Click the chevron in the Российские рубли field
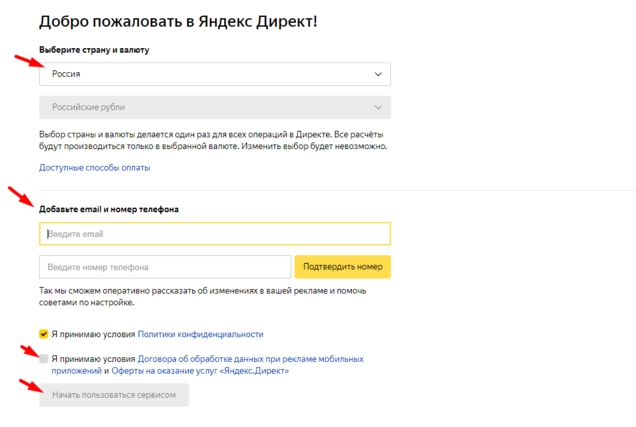This screenshot has height=427, width=636. [x=378, y=107]
